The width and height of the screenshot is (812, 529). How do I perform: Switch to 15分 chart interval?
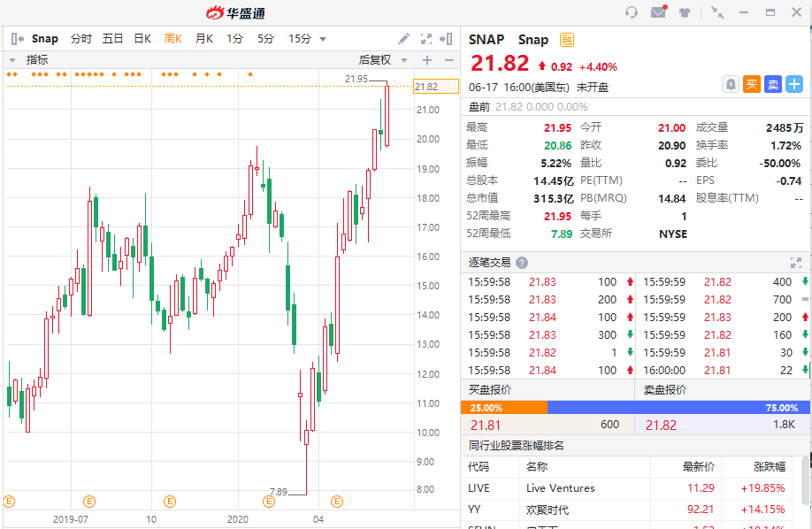click(300, 39)
